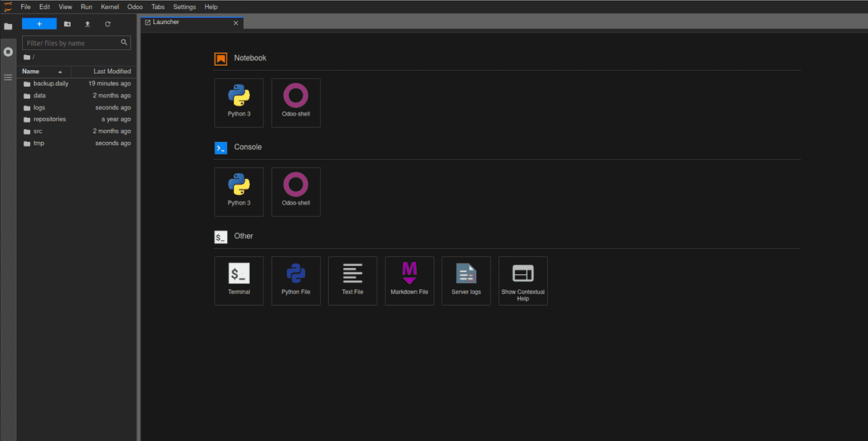This screenshot has height=441, width=868.
Task: Click the search magnifier in file filter
Action: tap(124, 42)
